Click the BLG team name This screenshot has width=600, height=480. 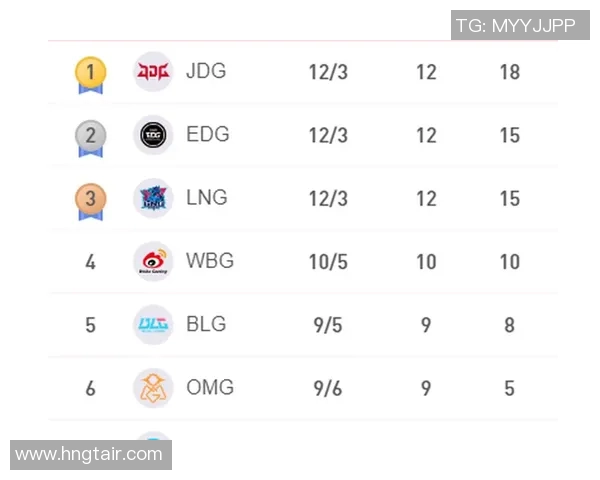click(206, 325)
